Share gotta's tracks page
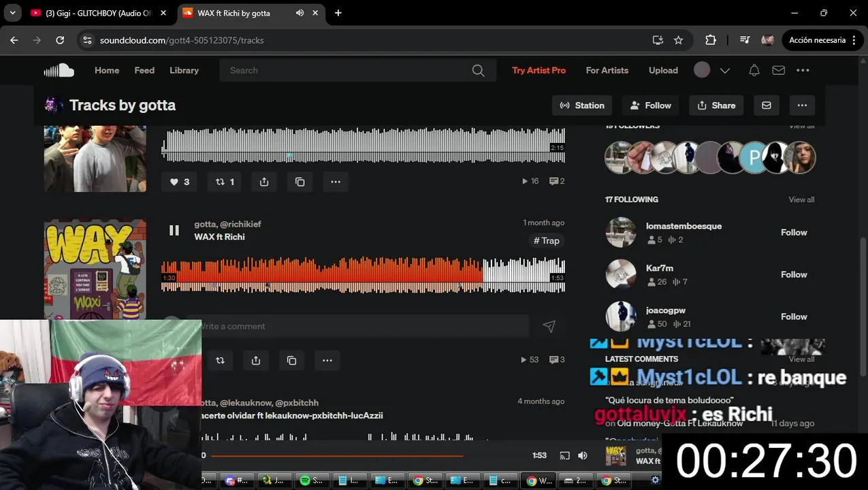Image resolution: width=868 pixels, height=490 pixels. tap(716, 105)
